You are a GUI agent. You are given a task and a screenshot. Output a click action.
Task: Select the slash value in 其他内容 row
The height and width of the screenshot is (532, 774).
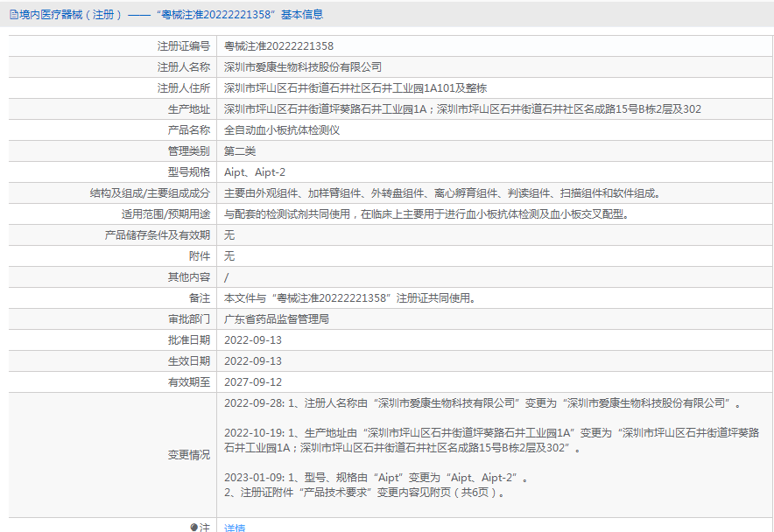[x=227, y=277]
